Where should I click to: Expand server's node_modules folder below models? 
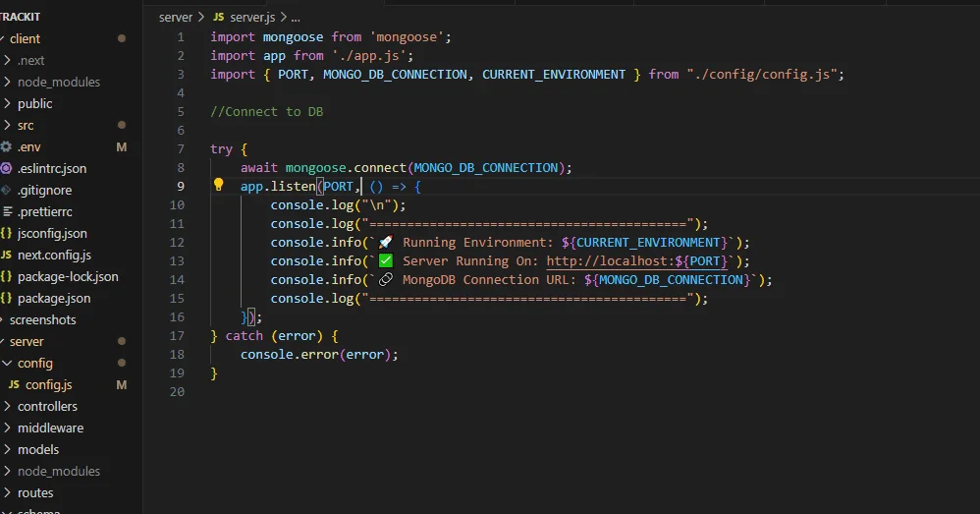click(x=58, y=471)
